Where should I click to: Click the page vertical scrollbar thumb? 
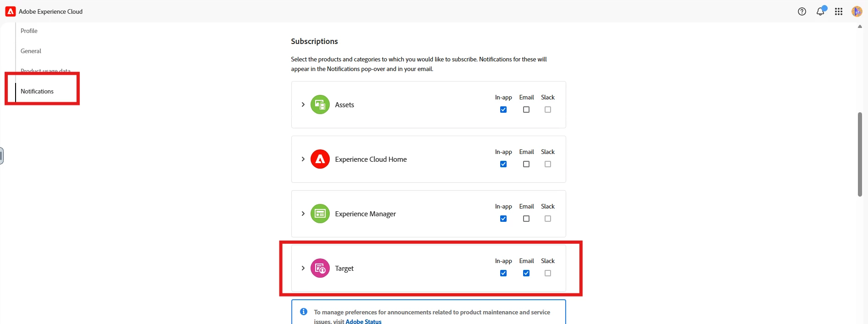(x=860, y=154)
